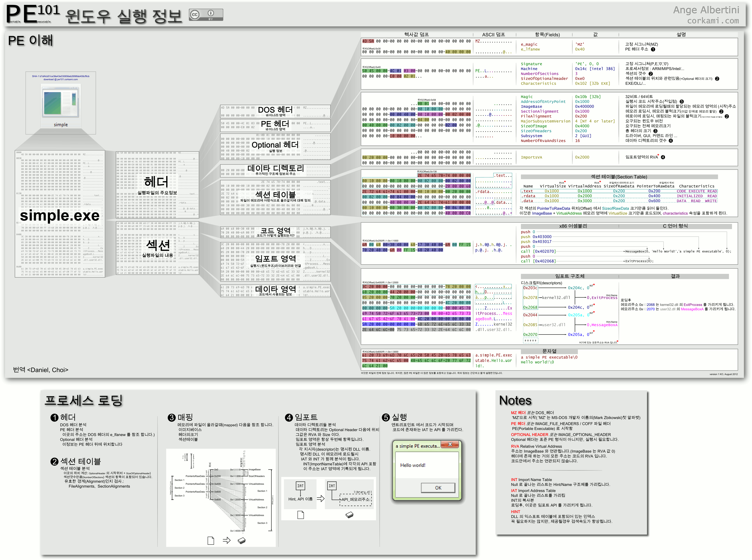Image resolution: width=752 pixels, height=560 pixels.
Task: Open the simple executable file icon
Action: (x=61, y=102)
